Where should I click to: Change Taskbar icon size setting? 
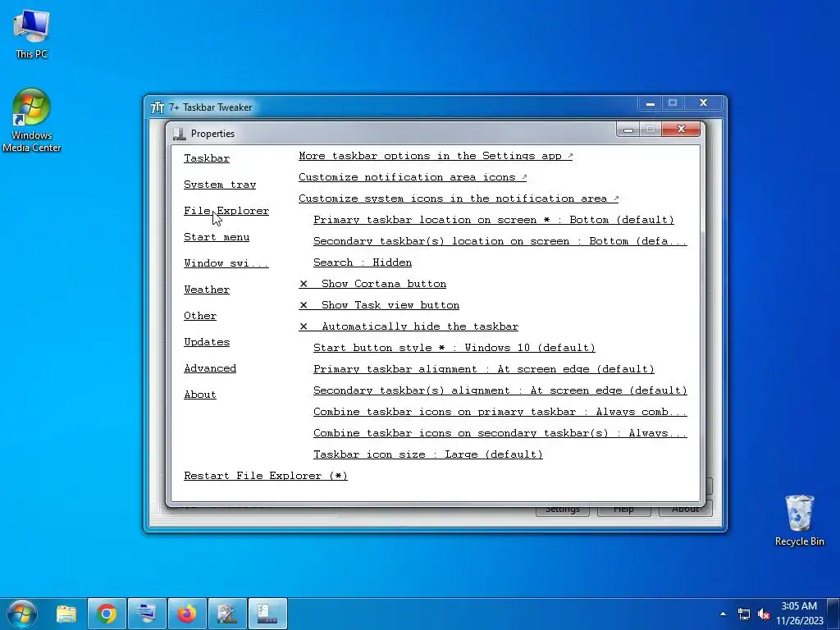click(428, 454)
